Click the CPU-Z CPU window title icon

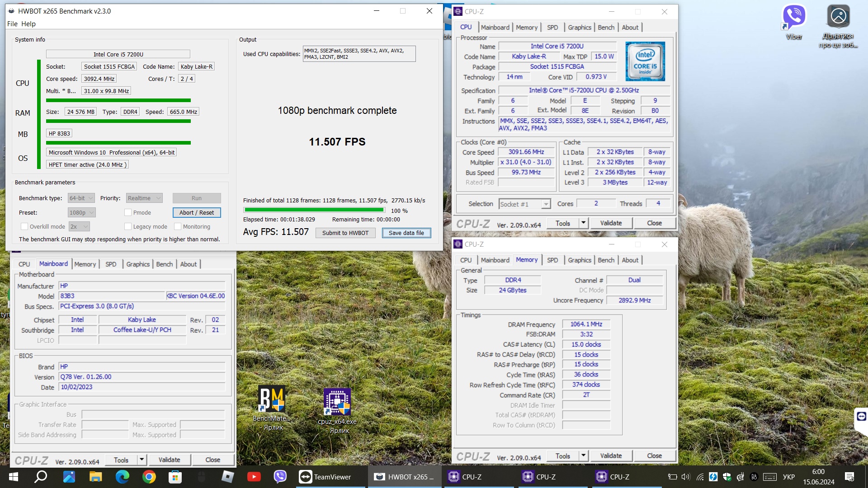458,11
